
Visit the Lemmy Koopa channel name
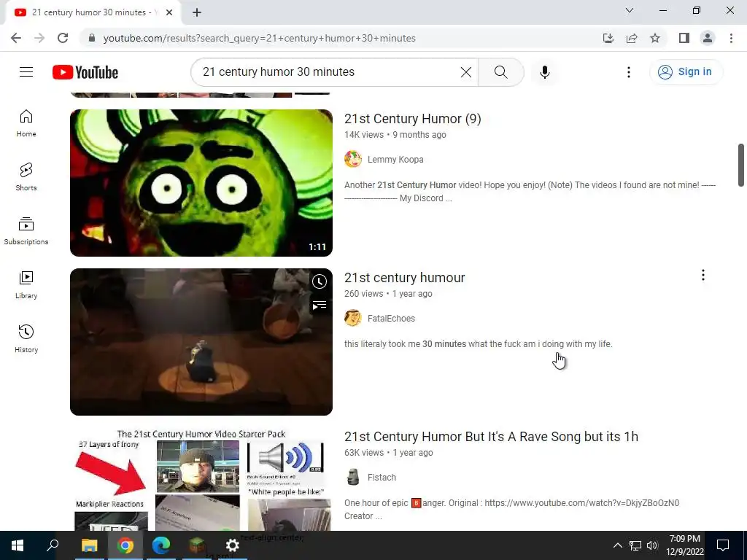tap(395, 160)
